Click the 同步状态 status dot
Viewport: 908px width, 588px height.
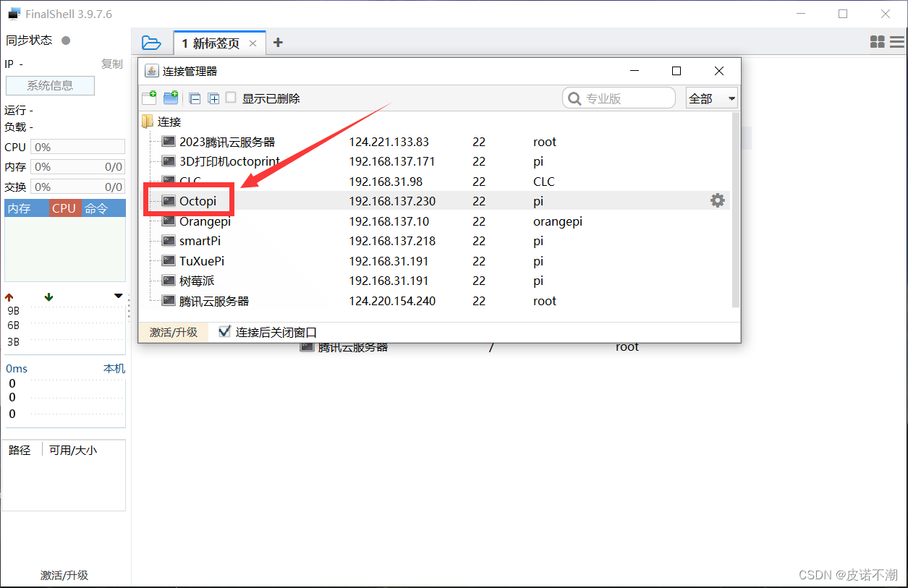66,41
